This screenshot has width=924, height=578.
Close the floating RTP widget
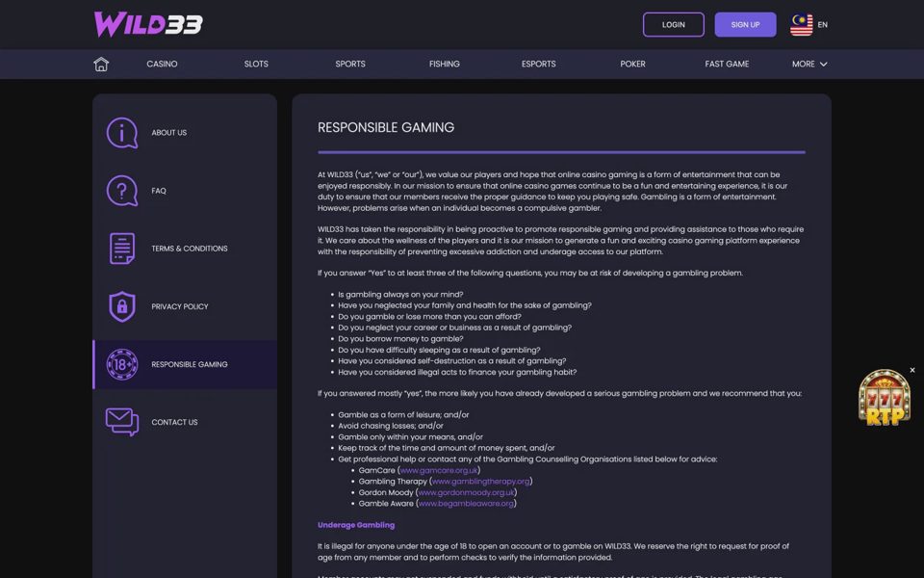pyautogui.click(x=912, y=370)
